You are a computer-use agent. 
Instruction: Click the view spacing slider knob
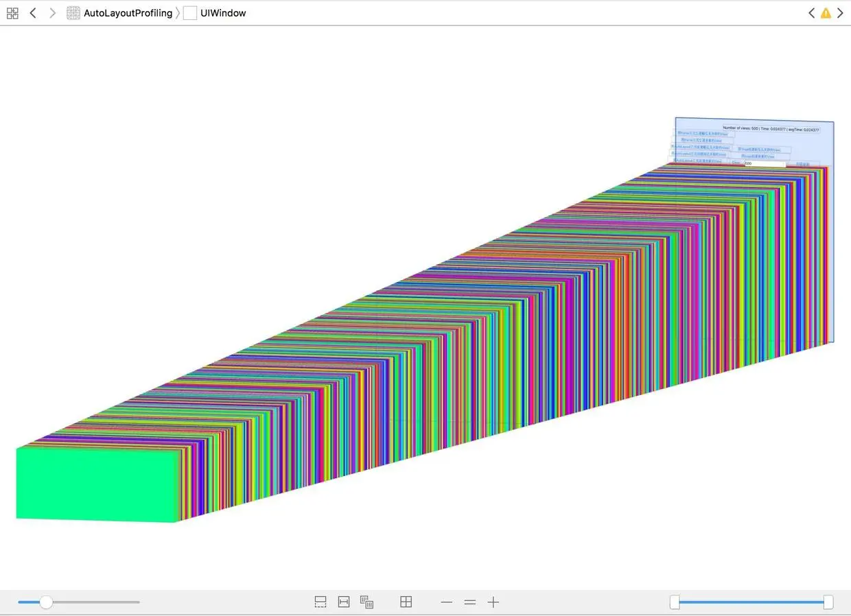coord(46,602)
